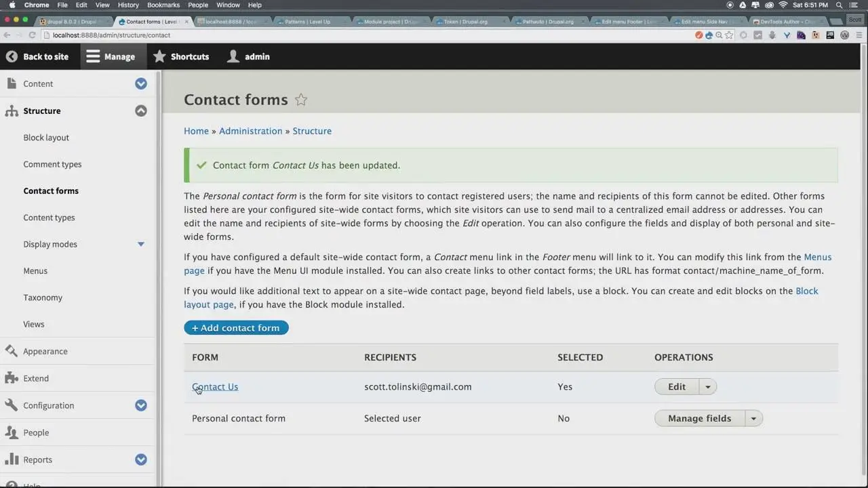Viewport: 868px width, 488px height.
Task: Click the admin user icon in the toolbar
Action: click(233, 56)
